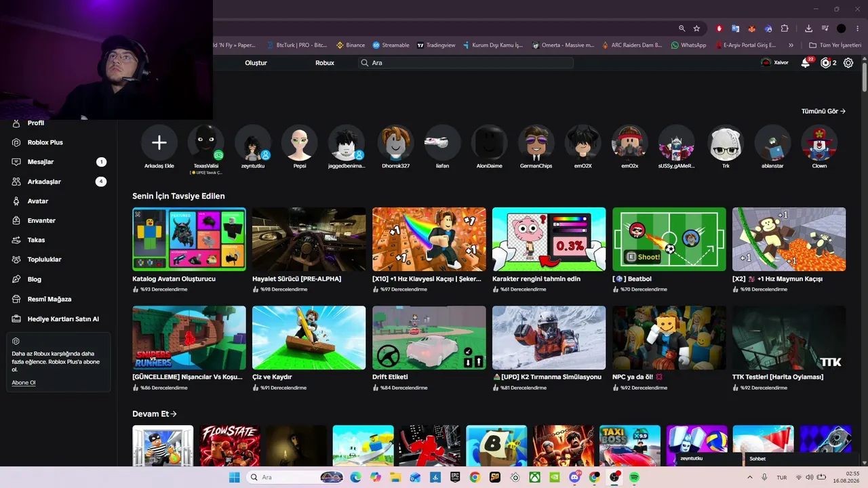
Task: Open the Çiz ve Kaydır thumbnail
Action: pyautogui.click(x=309, y=338)
